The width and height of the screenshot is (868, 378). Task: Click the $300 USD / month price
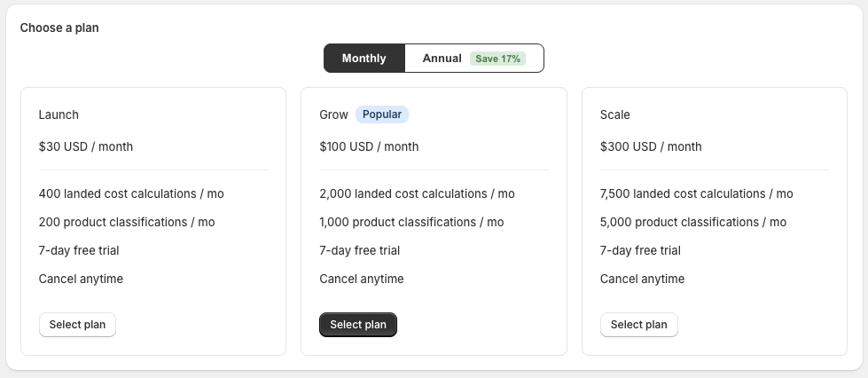click(x=650, y=146)
